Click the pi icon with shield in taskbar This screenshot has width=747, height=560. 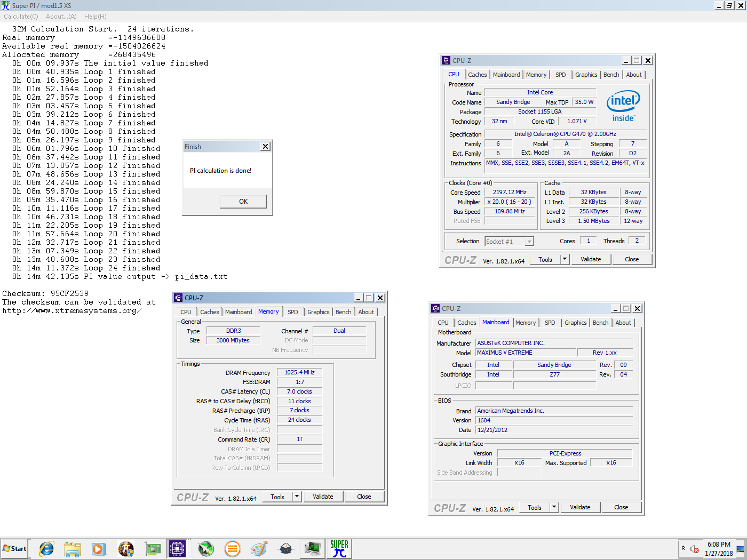pyautogui.click(x=126, y=549)
